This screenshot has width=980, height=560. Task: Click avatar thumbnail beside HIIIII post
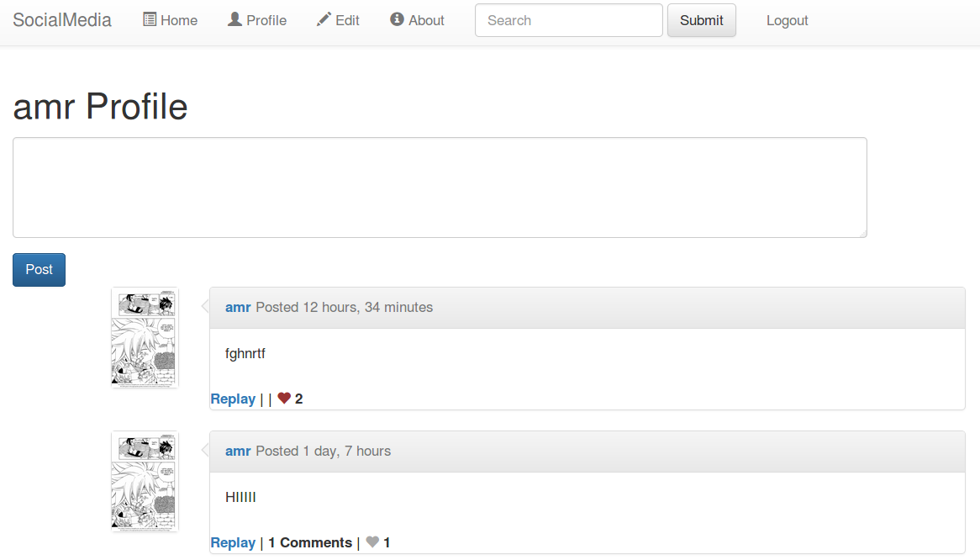(145, 481)
